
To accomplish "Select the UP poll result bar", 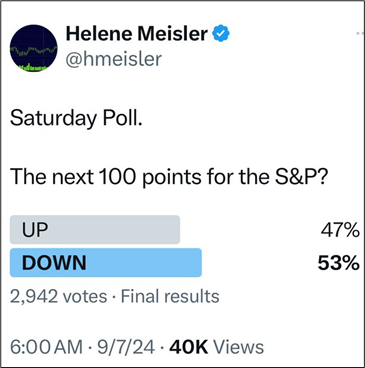I will (95, 230).
